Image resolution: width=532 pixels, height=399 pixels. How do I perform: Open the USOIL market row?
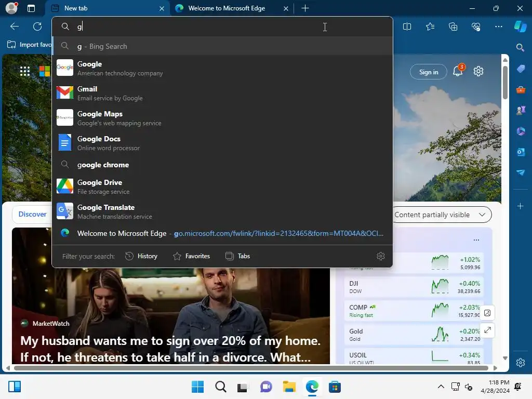[414, 357]
